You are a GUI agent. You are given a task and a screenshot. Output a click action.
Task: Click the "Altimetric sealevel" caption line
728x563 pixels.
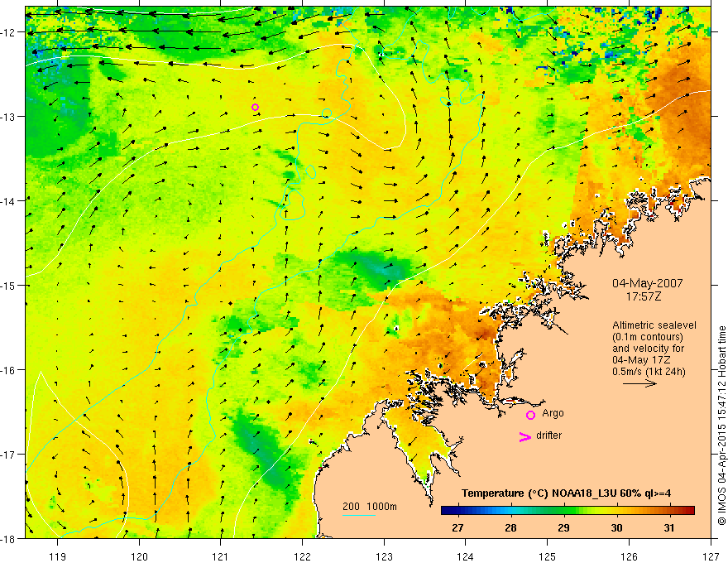654,325
